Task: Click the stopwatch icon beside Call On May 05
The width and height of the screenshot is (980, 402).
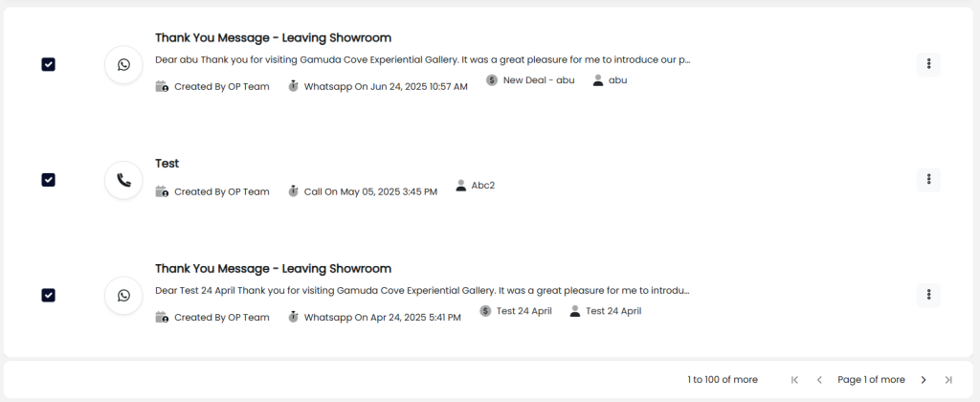Action: pyautogui.click(x=293, y=191)
